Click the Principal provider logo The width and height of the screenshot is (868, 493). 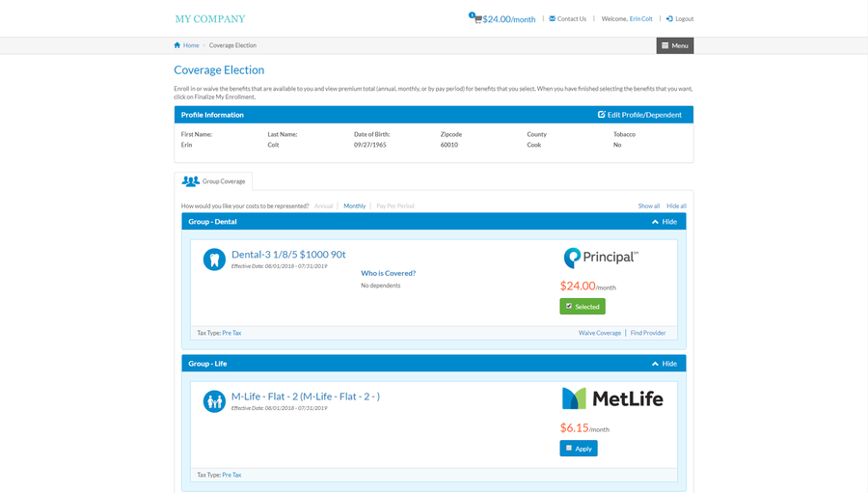pos(600,258)
